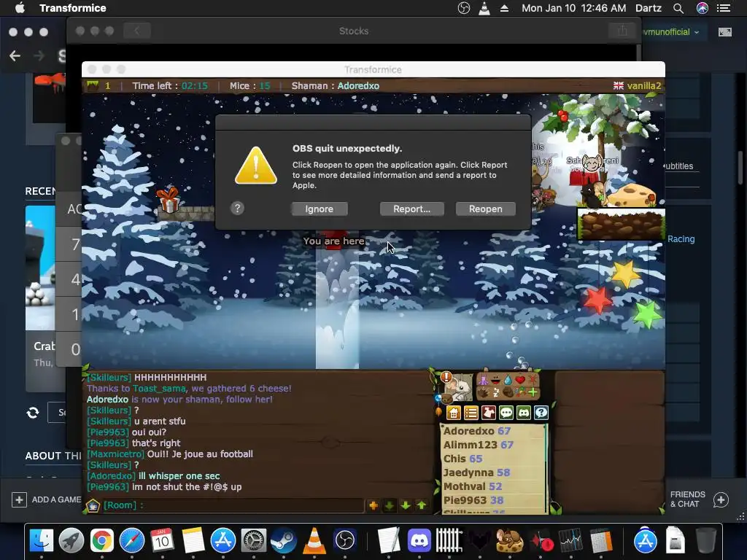
Task: Click the Report... button in OBS dialog
Action: pyautogui.click(x=411, y=209)
